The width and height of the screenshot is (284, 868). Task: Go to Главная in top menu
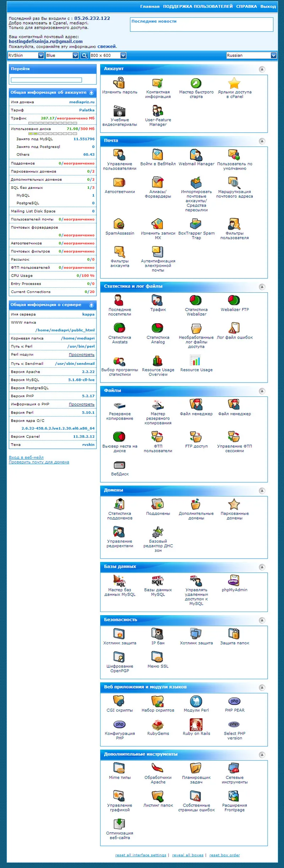(x=150, y=6)
